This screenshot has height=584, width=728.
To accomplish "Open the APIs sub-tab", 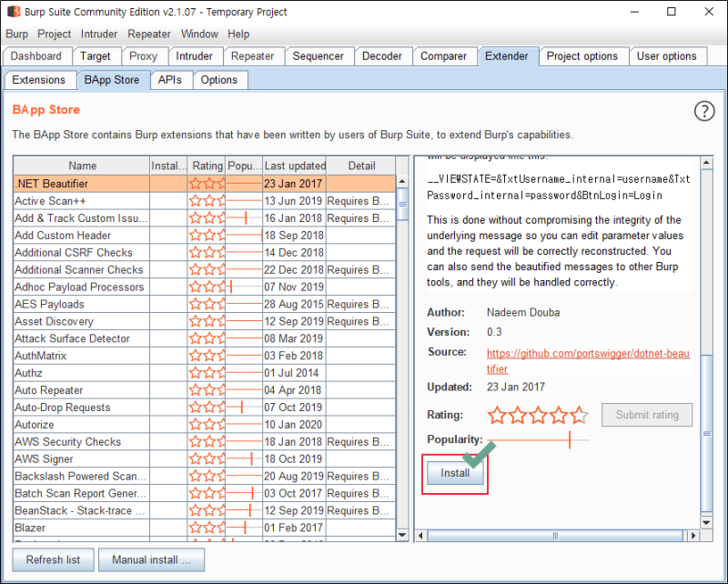I will pyautogui.click(x=170, y=80).
